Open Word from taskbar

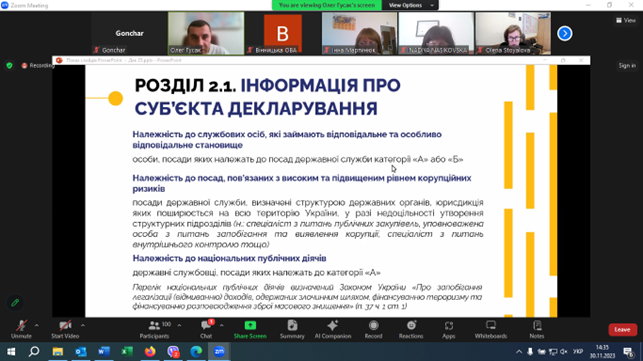104,352
